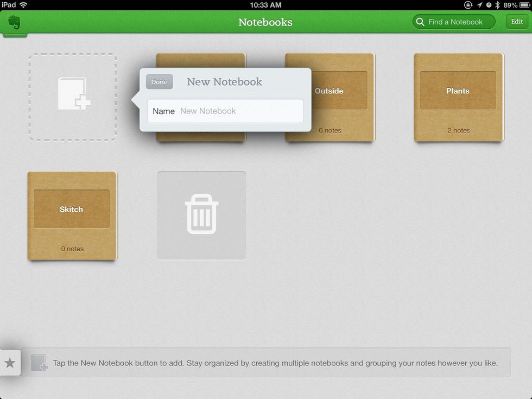The height and width of the screenshot is (399, 532).
Task: Tap the magnifying glass in the search bar
Action: [420, 22]
